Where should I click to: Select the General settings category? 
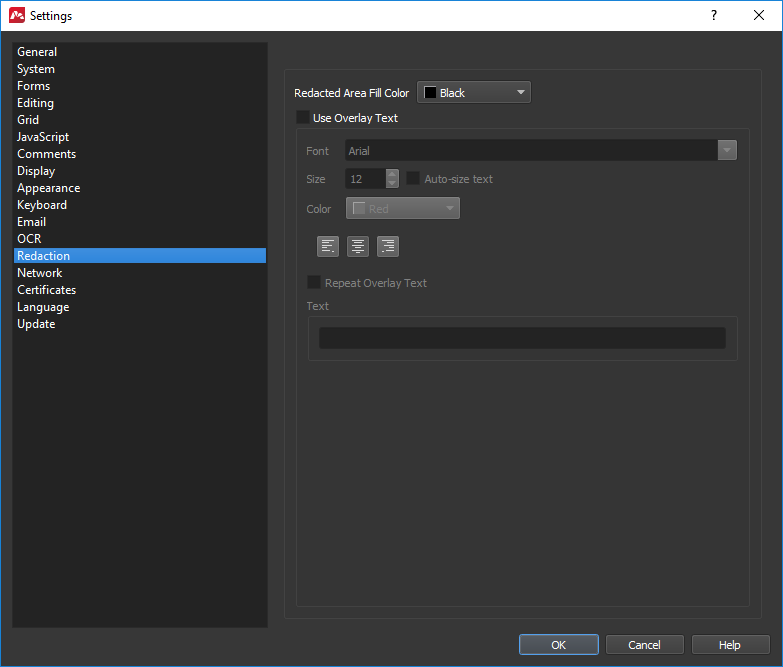[x=140, y=51]
